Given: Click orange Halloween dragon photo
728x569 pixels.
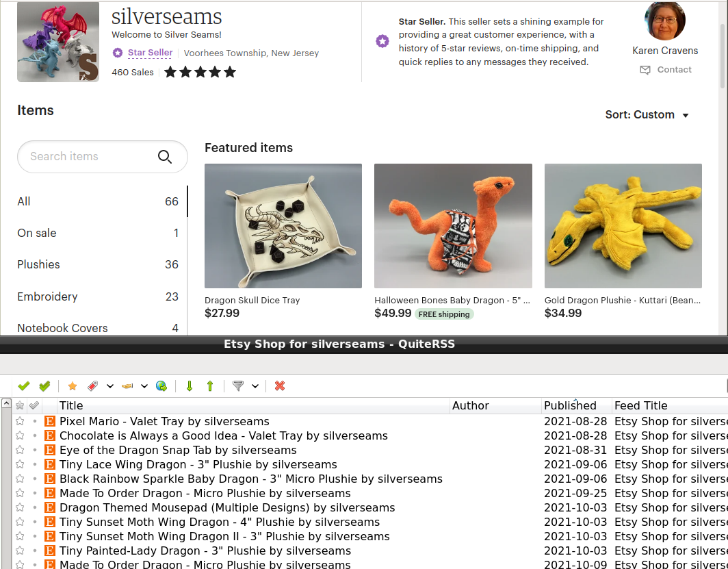Looking at the screenshot, I should click(453, 226).
